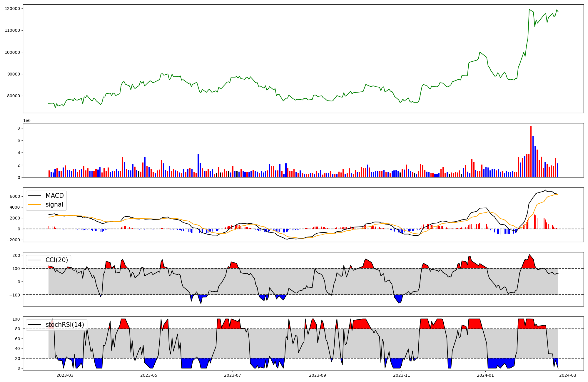Click the 2023-05 date tick label
The height and width of the screenshot is (382, 588).
[149, 375]
